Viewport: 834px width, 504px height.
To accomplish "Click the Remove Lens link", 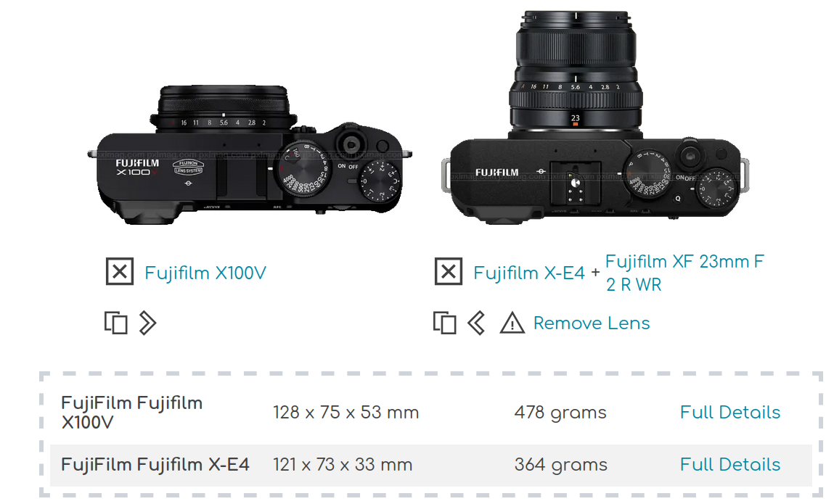I will (x=592, y=323).
